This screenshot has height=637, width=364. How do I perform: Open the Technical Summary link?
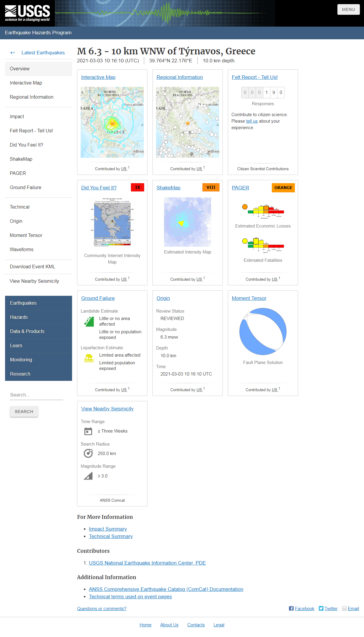click(x=111, y=536)
